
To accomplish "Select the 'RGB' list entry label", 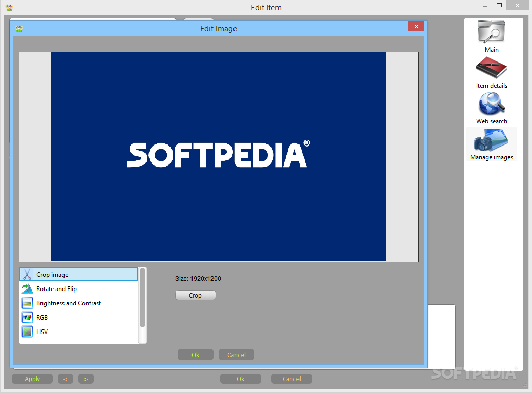I will 42,317.
